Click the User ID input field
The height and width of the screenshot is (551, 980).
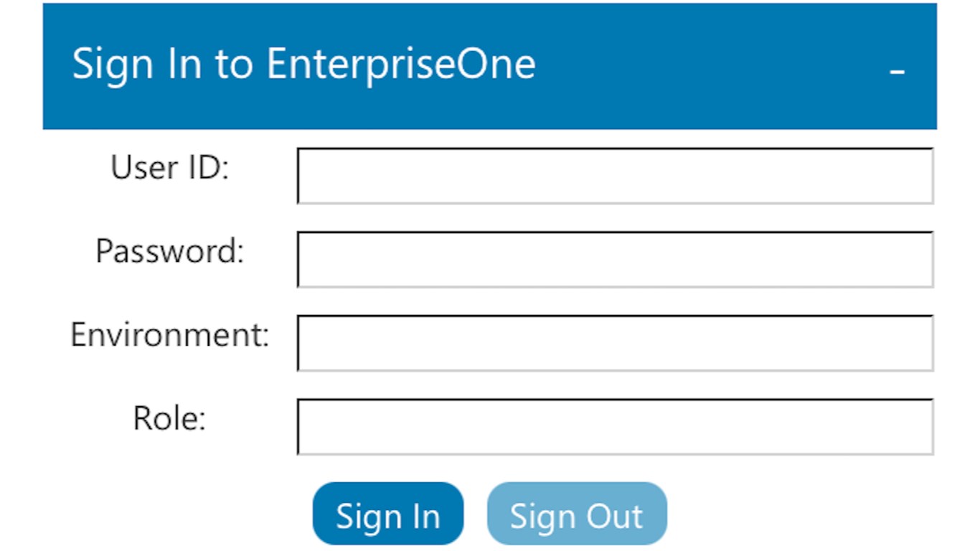[615, 176]
